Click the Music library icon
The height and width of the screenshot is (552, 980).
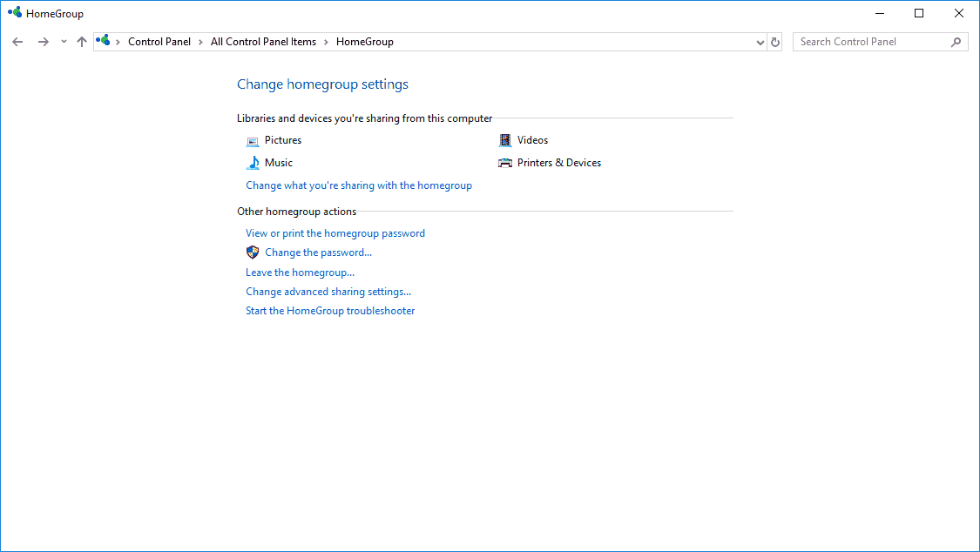click(x=253, y=163)
